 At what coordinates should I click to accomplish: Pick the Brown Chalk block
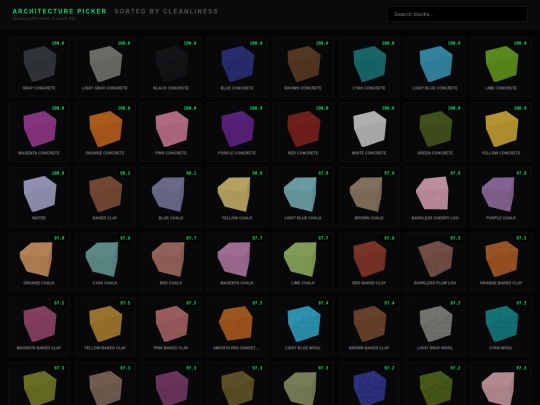pos(369,197)
